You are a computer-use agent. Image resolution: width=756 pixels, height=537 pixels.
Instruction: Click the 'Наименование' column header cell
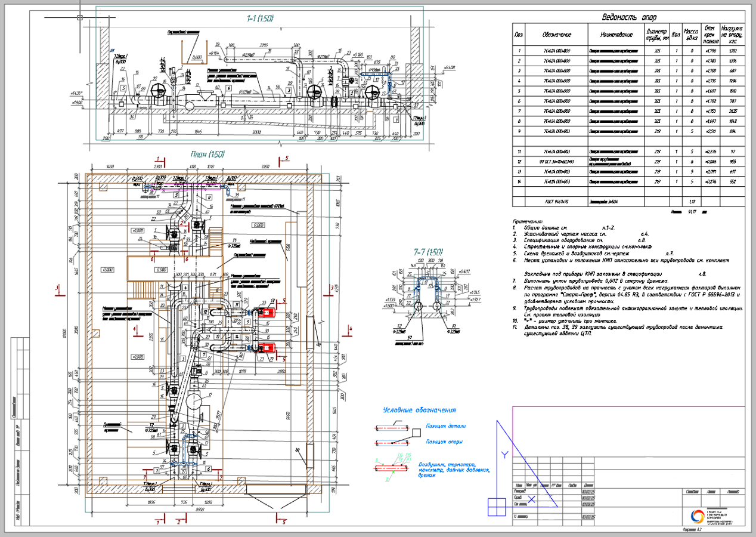point(616,34)
